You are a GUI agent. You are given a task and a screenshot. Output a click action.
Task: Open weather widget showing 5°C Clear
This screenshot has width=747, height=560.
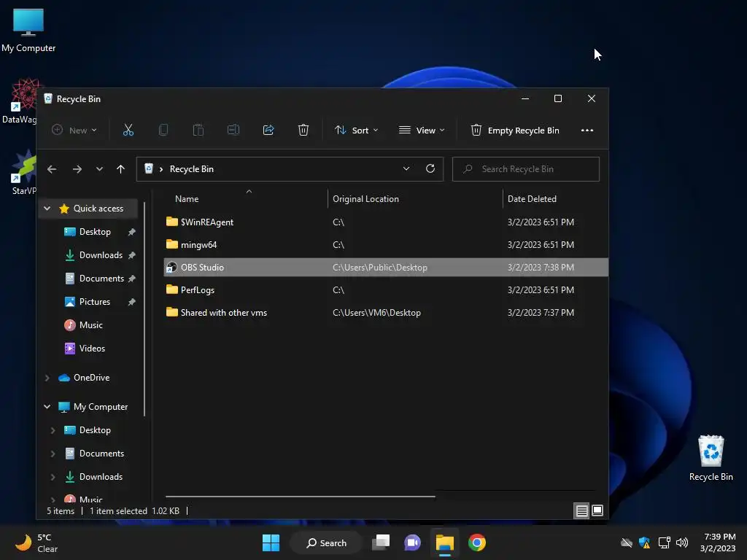[x=36, y=542]
